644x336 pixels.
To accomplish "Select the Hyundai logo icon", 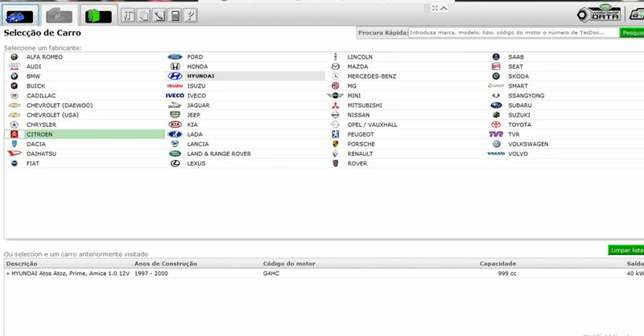I will coord(175,76).
